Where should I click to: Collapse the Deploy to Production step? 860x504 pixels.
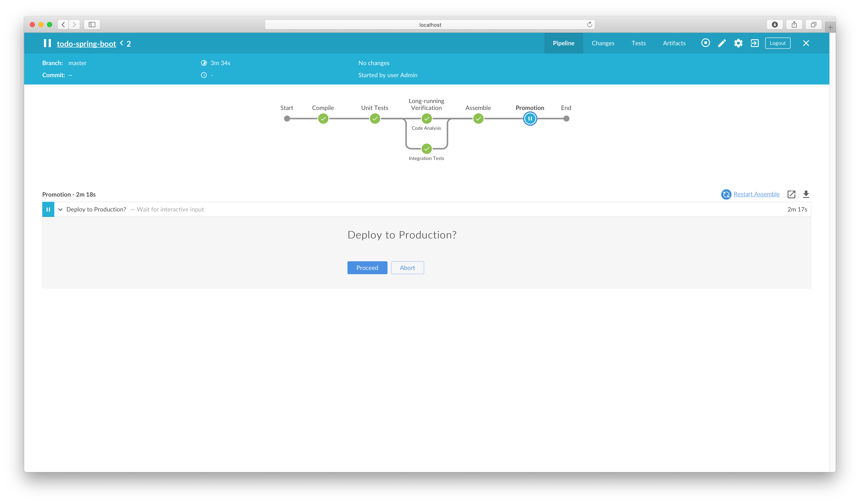pos(60,210)
